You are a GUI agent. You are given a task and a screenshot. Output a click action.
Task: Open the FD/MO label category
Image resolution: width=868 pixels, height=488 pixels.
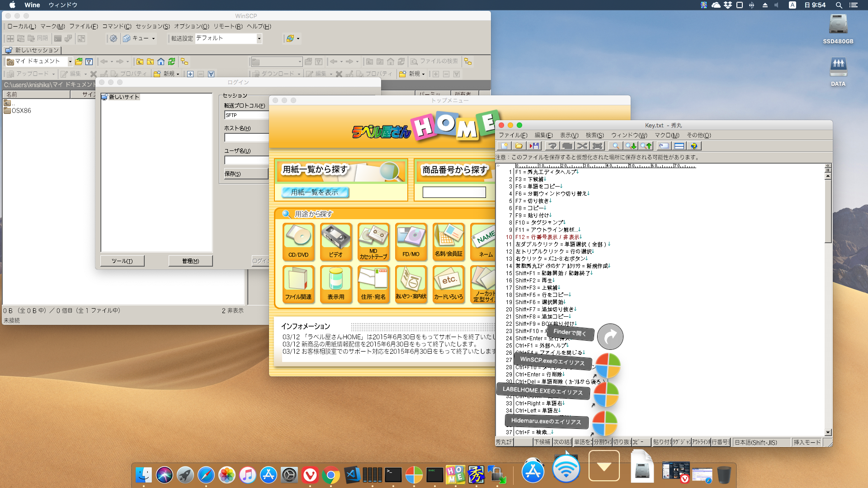click(411, 242)
